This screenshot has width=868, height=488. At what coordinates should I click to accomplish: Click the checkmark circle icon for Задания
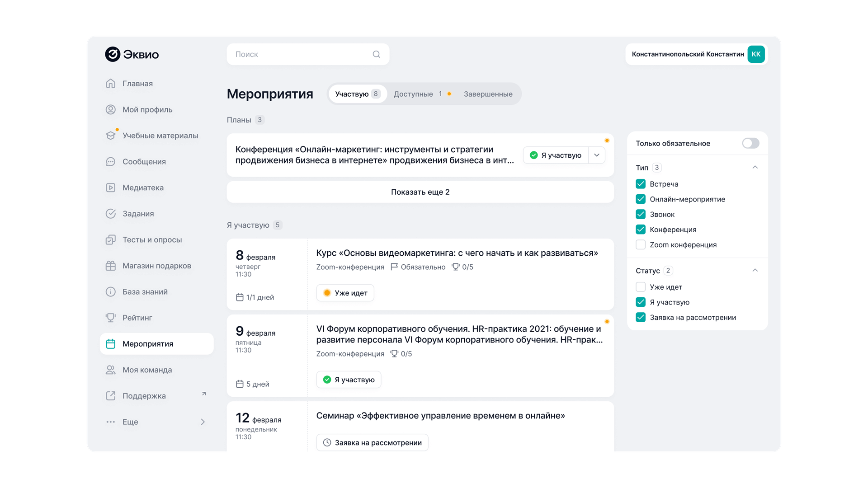tap(111, 214)
